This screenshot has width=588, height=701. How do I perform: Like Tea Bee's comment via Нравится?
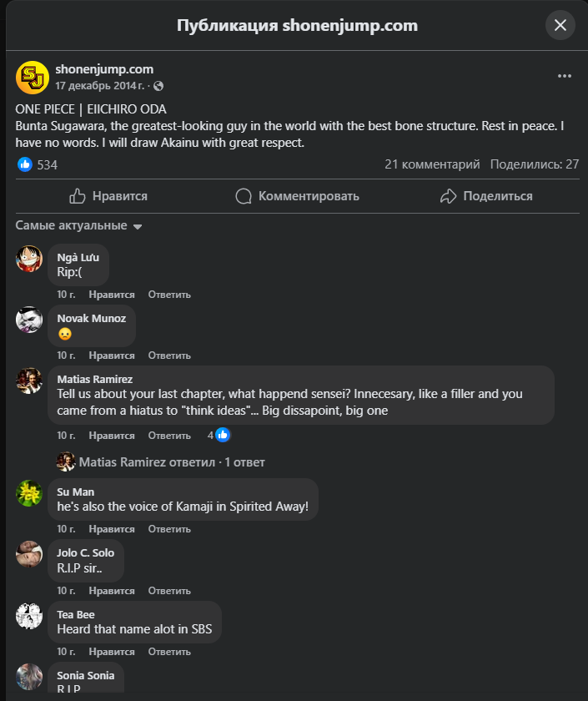pyautogui.click(x=112, y=652)
